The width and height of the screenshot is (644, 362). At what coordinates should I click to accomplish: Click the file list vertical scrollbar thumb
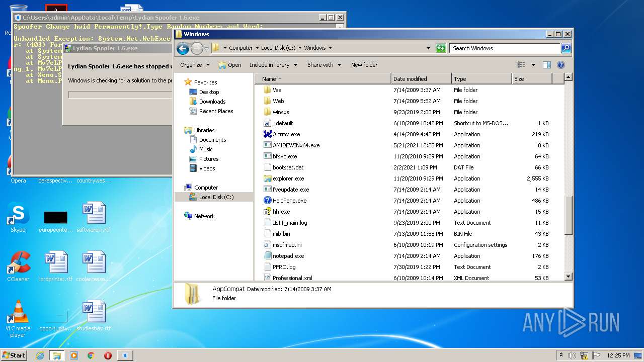pyautogui.click(x=569, y=216)
